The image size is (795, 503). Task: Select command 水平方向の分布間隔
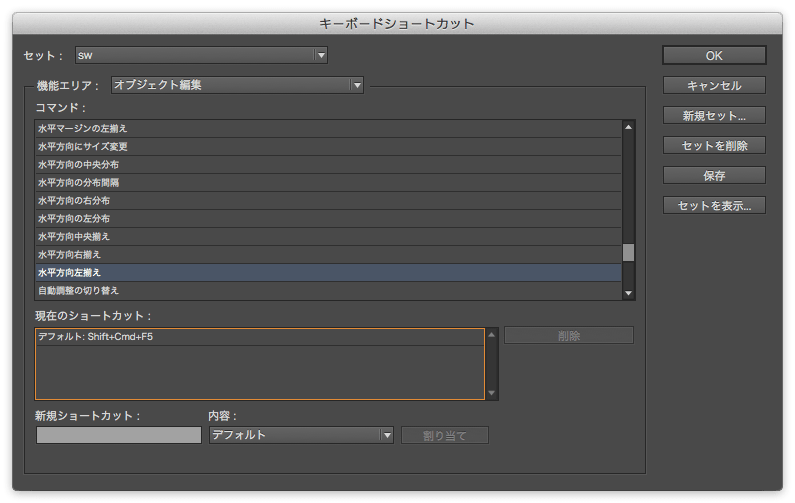click(x=328, y=183)
